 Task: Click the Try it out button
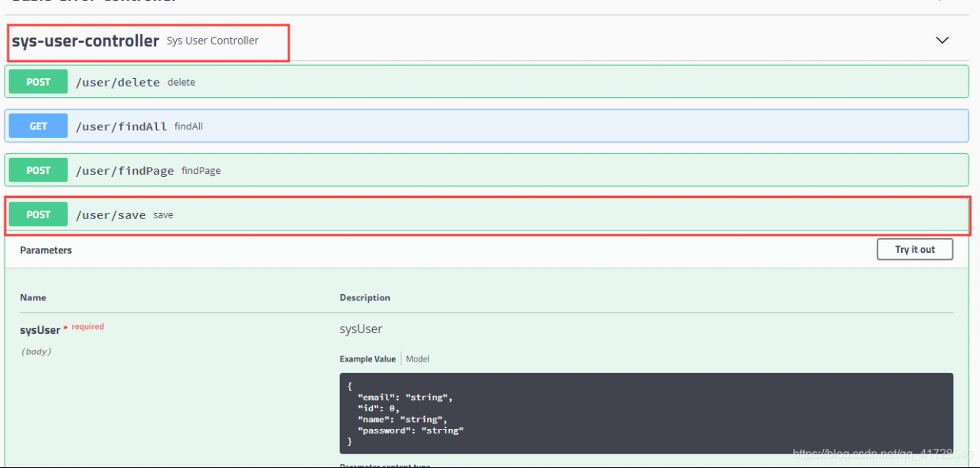(x=915, y=250)
